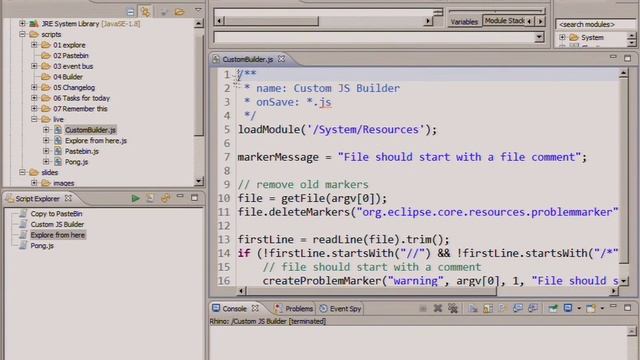Expand the System modules folder

pyautogui.click(x=562, y=37)
